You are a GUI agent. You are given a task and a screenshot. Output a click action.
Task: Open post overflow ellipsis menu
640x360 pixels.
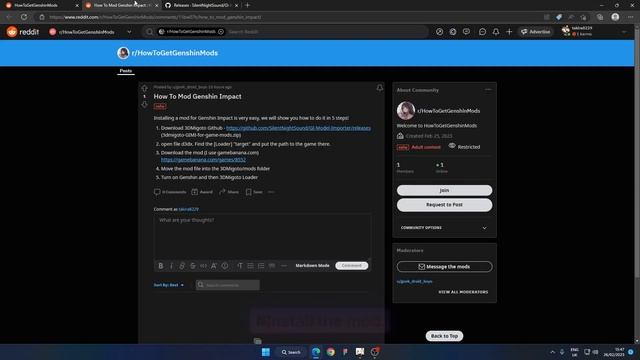coord(271,192)
